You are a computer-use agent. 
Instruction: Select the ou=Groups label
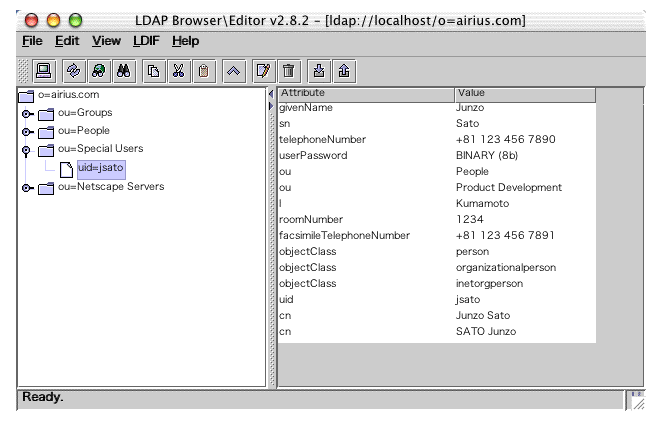[x=85, y=113]
